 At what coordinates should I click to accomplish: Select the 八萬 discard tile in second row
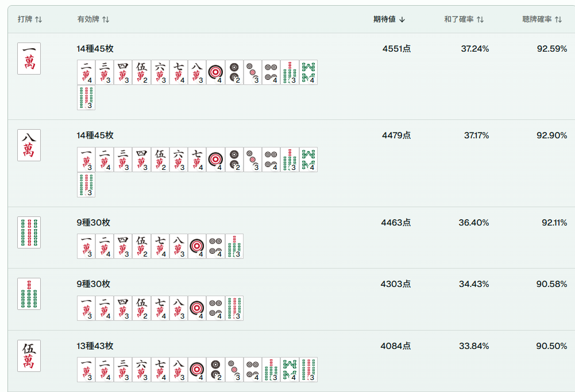point(29,145)
